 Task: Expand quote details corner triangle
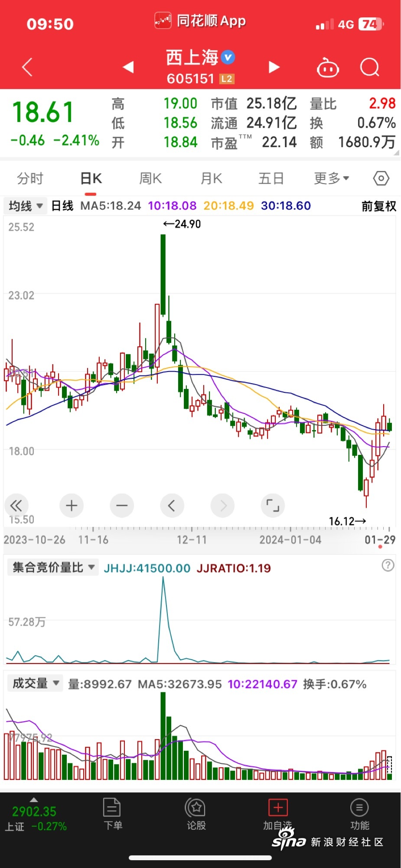[396, 152]
